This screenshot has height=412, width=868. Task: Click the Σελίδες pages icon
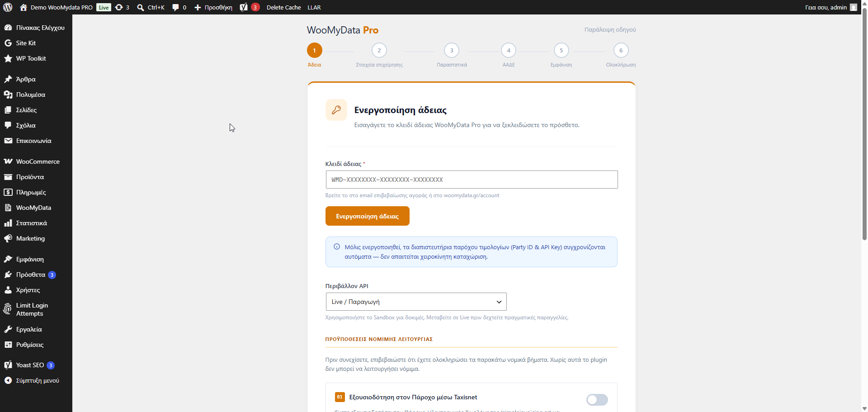click(x=8, y=110)
